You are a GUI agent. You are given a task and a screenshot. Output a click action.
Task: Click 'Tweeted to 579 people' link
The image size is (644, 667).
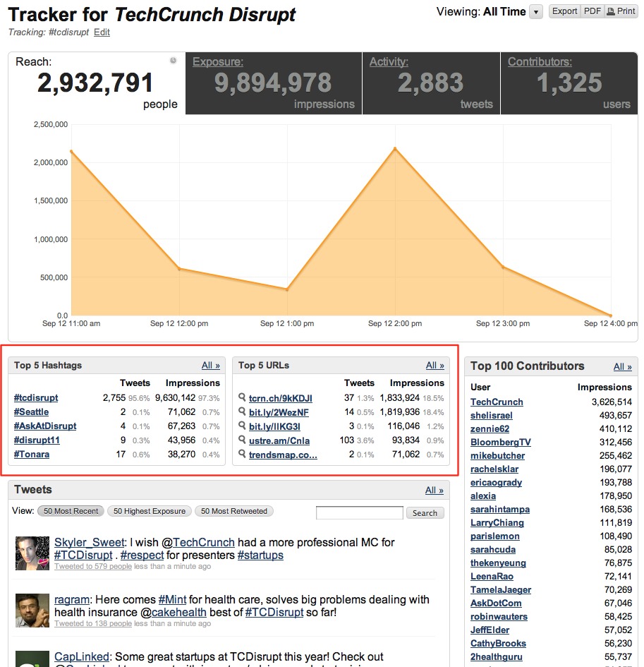click(x=92, y=566)
